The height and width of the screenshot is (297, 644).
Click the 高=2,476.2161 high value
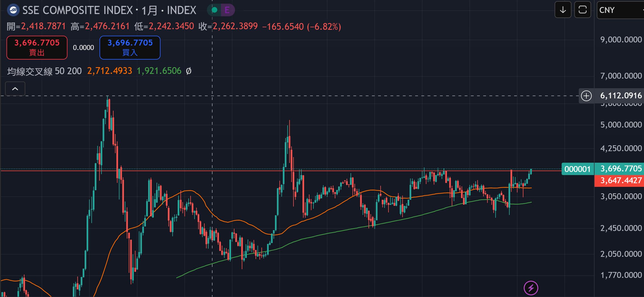pos(100,26)
